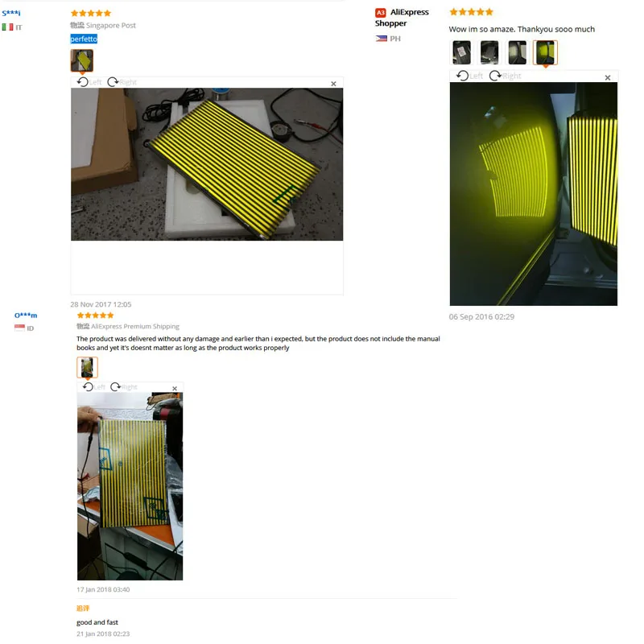
Task: Rotate the Italian reviewer's photo left
Action: 89,82
